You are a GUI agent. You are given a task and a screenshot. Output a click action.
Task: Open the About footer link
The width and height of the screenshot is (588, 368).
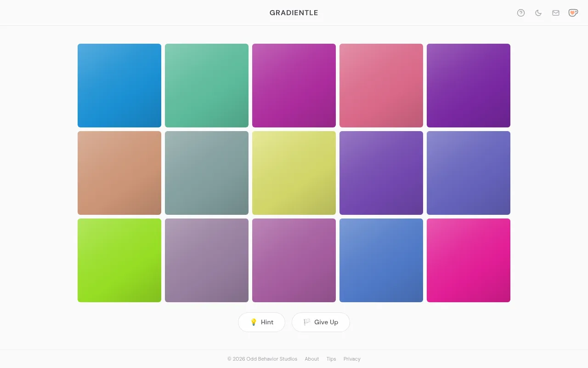311,359
